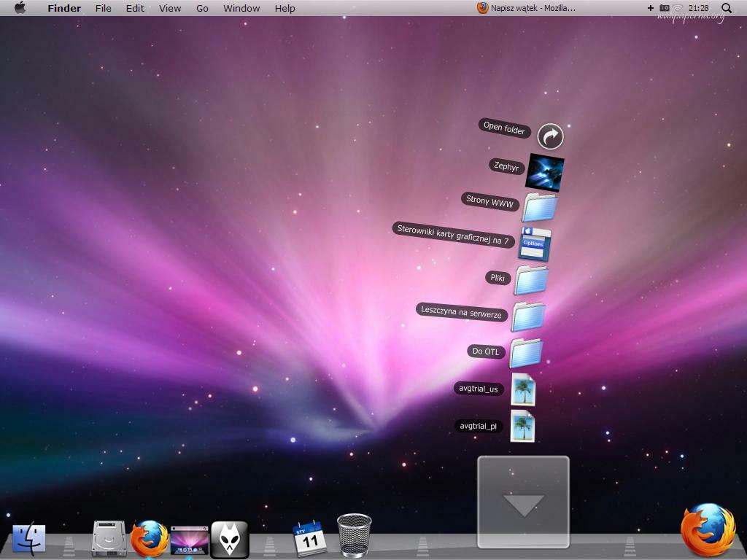
Task: Open the Trash bin in the dock
Action: 355,535
